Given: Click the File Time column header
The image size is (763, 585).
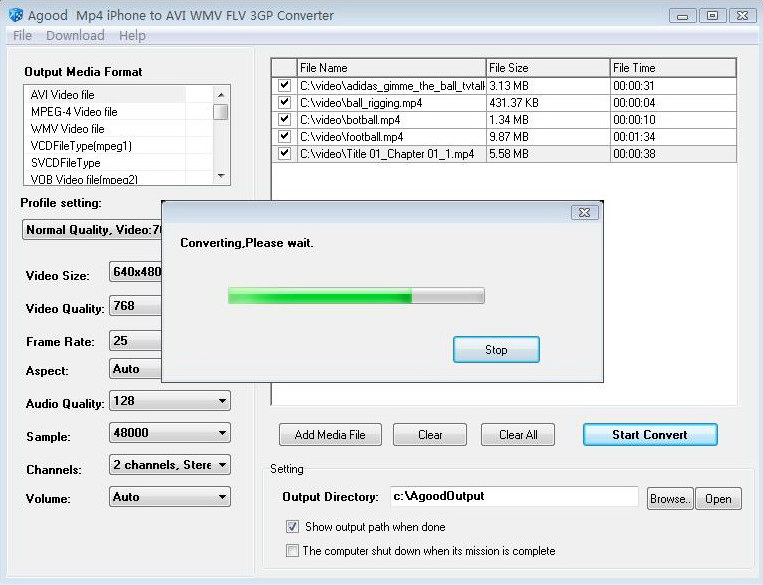Looking at the screenshot, I should tap(673, 68).
